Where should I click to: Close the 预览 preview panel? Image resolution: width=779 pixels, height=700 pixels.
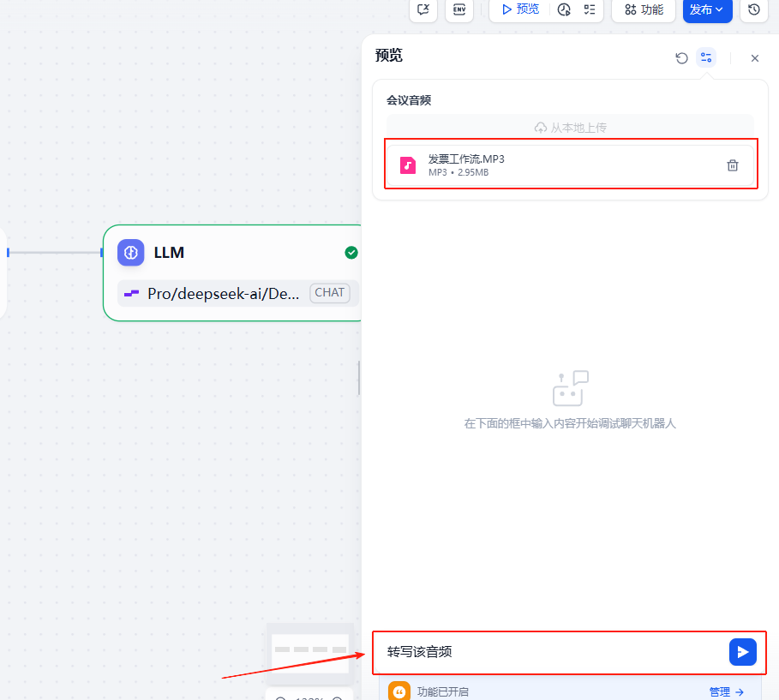pos(754,58)
